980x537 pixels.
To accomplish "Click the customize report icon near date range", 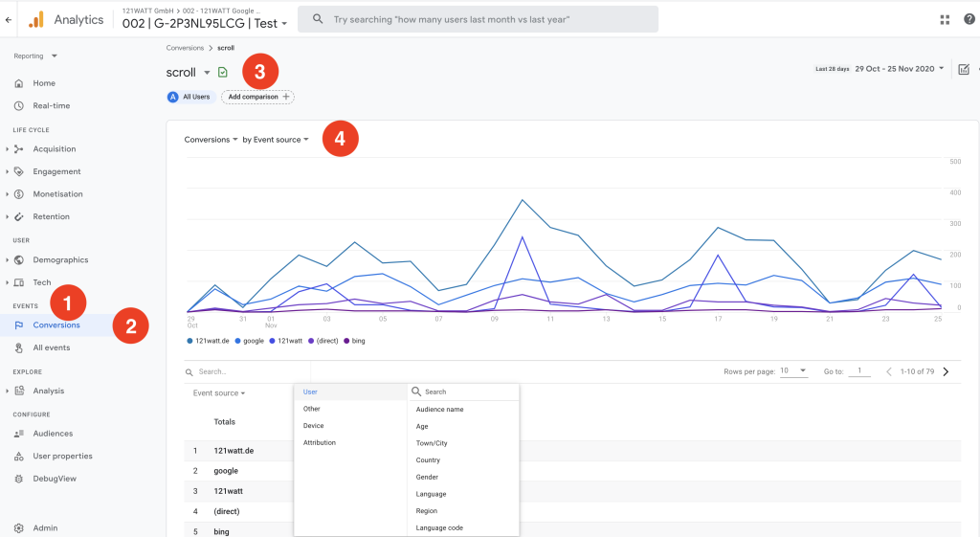I will point(964,69).
